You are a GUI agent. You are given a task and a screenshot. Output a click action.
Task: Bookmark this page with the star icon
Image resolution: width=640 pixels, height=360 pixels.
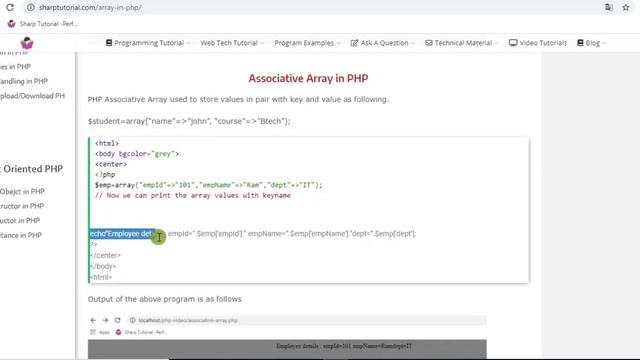626,7
